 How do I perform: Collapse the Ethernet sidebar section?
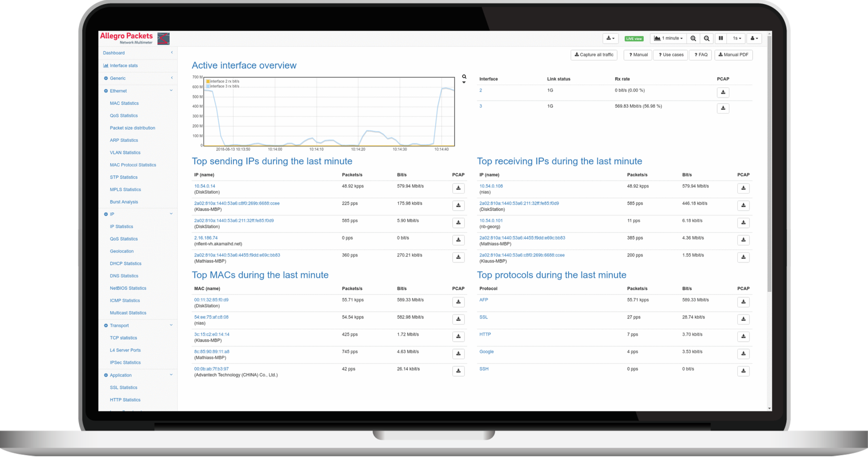click(x=171, y=91)
